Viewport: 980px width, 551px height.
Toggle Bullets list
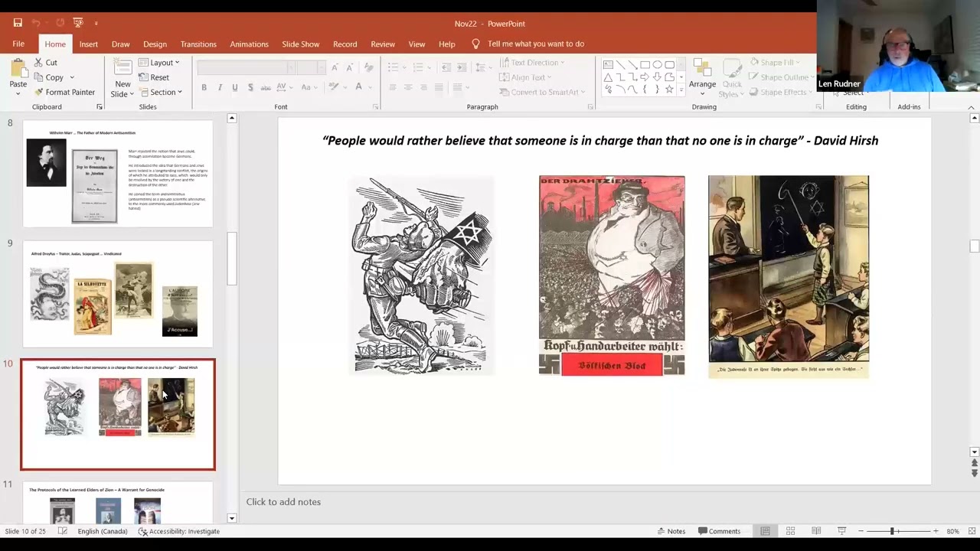point(393,68)
